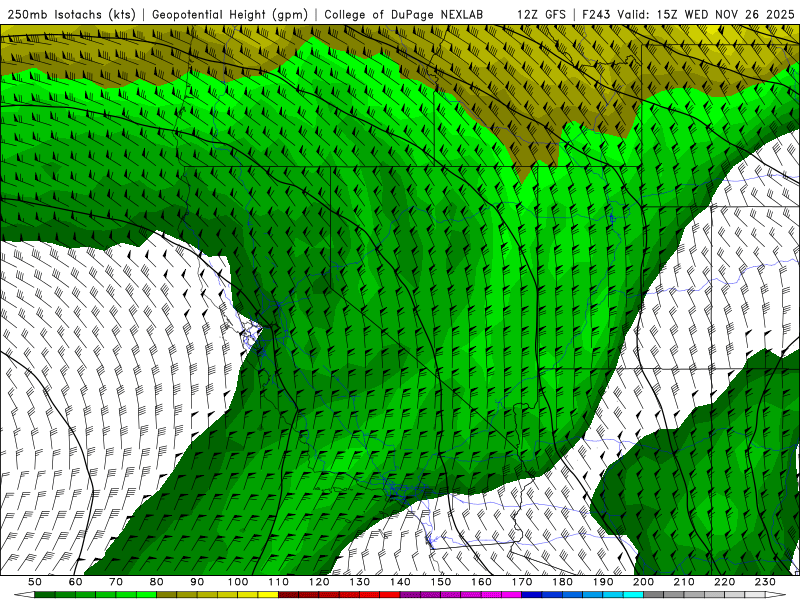Click the right arrow end of the colorbar
800x600 pixels.
pyautogui.click(x=776, y=595)
